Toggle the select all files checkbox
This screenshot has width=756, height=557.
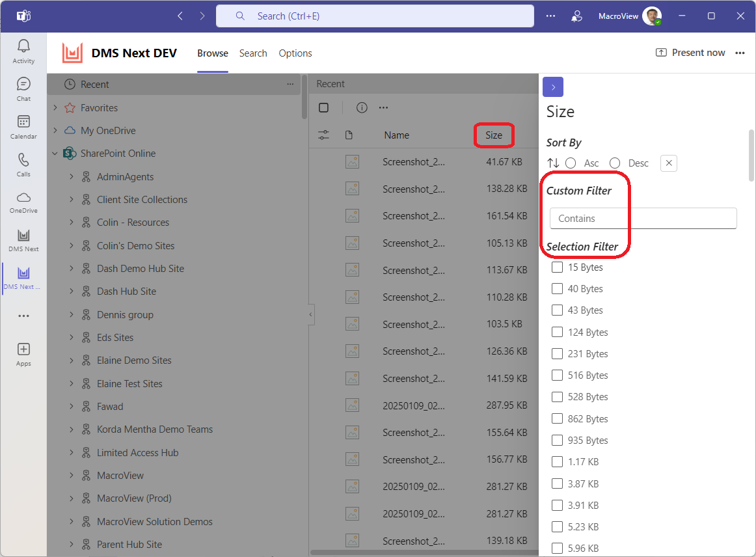click(324, 107)
